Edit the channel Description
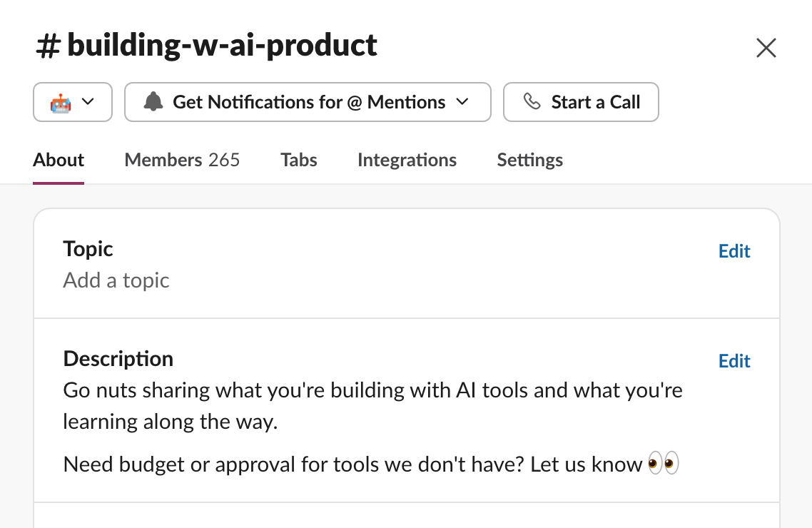The width and height of the screenshot is (812, 528). point(734,361)
